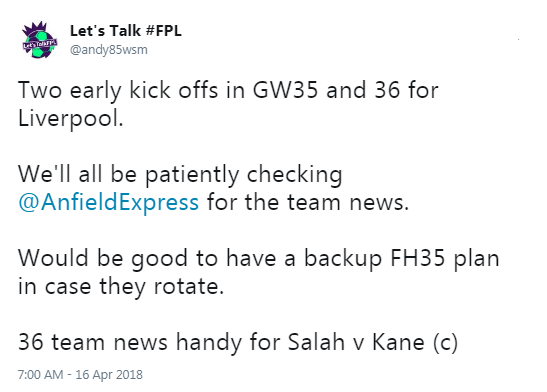Click the word "GW35" in the first line

point(285,90)
